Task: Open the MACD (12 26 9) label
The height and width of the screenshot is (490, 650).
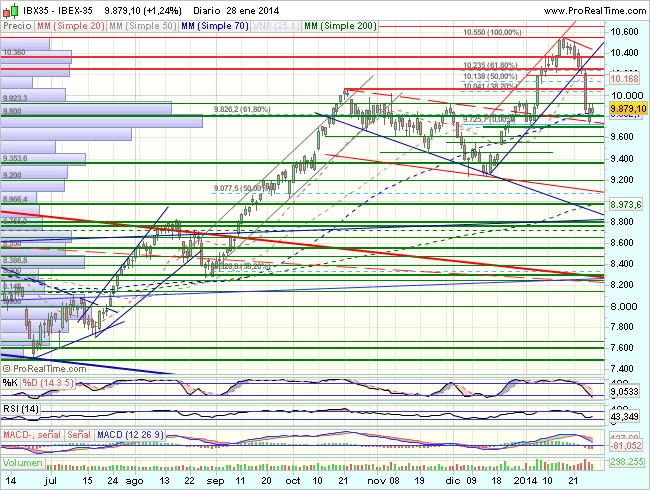Action: coord(130,435)
